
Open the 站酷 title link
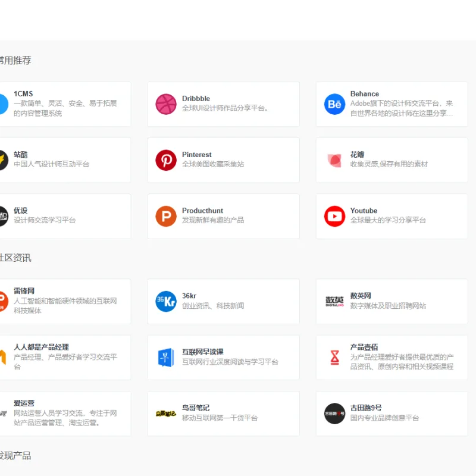[x=21, y=155]
